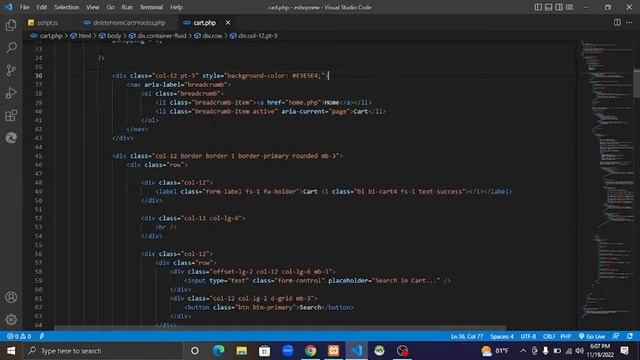Toggle bottom panel layout icon
The image size is (640, 360).
549,7
